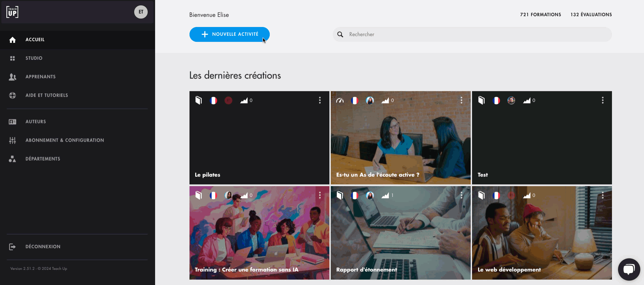This screenshot has height=285, width=644.
Task: Go to Studio in the sidebar
Action: (x=34, y=58)
